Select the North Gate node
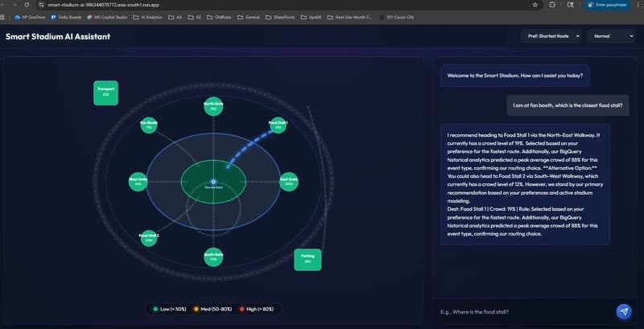This screenshot has width=644, height=329. [x=213, y=106]
